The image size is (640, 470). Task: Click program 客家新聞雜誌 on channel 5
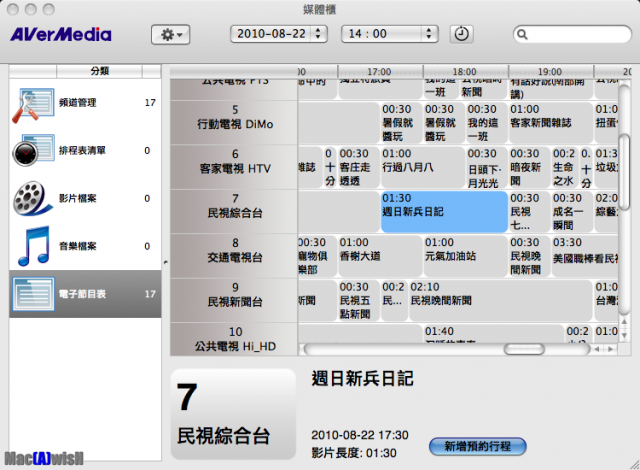pos(551,122)
